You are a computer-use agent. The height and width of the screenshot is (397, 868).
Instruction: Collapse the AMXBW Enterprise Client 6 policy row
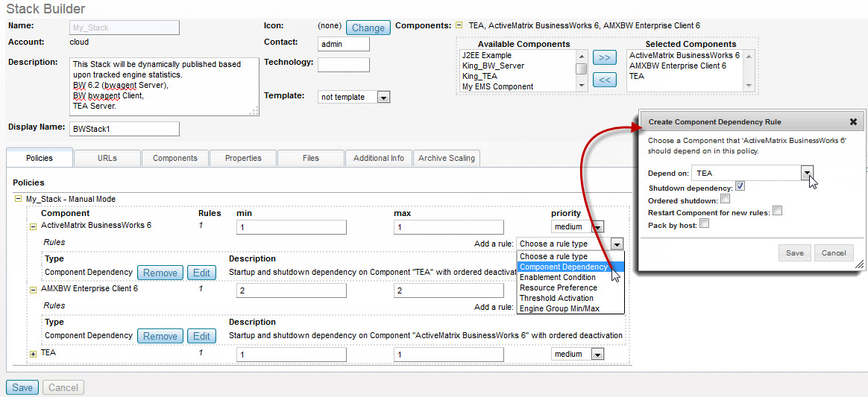(33, 290)
